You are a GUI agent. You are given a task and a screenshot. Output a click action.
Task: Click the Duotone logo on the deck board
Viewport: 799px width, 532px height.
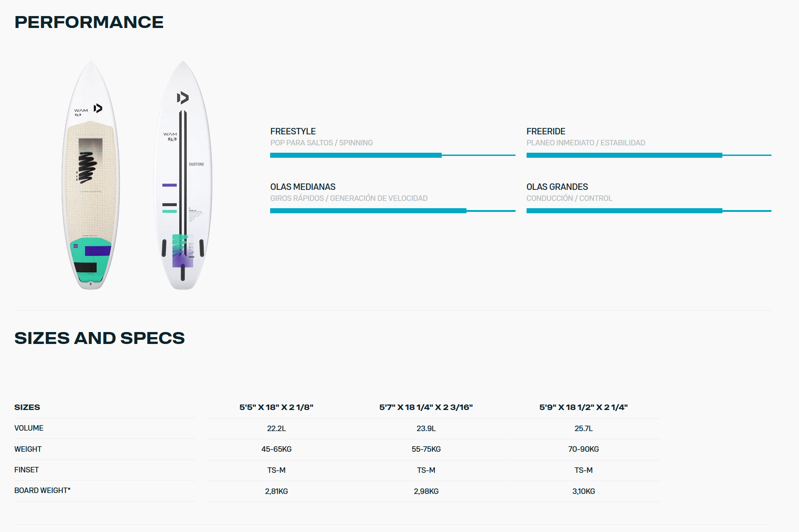point(98,108)
